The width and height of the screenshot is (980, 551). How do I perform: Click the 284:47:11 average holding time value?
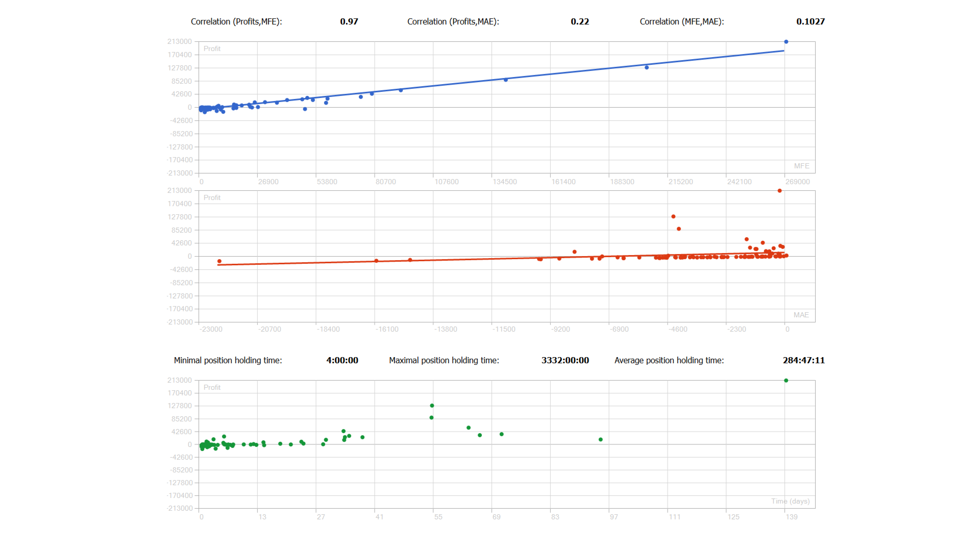pos(803,360)
